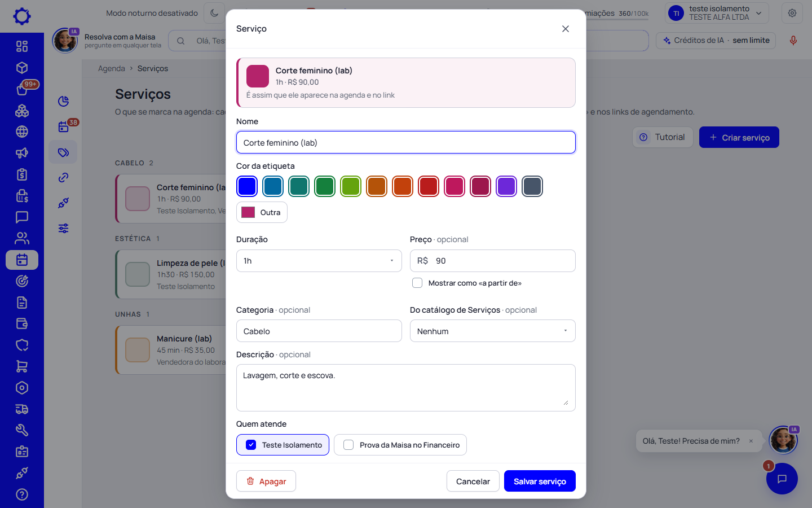The image size is (812, 508).
Task: Click the Salvar serviço button
Action: pyautogui.click(x=540, y=481)
